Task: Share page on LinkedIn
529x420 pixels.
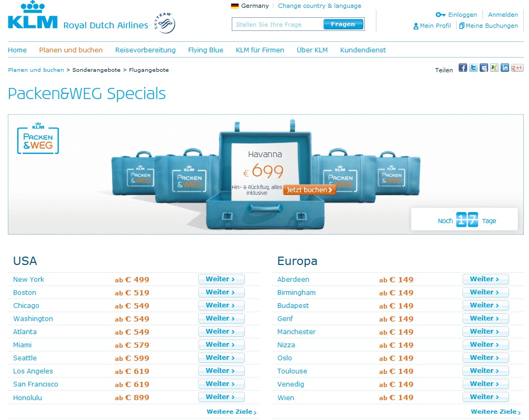Action: pos(505,68)
